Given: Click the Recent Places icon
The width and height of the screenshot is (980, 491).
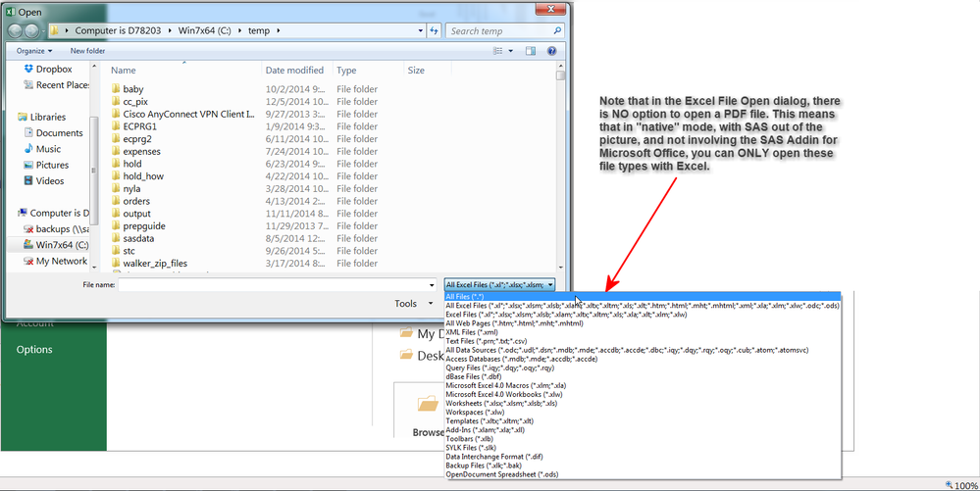Looking at the screenshot, I should 28,85.
